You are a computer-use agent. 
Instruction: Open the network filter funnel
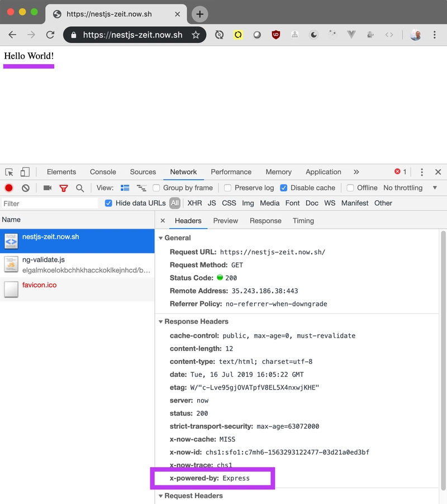pyautogui.click(x=64, y=188)
